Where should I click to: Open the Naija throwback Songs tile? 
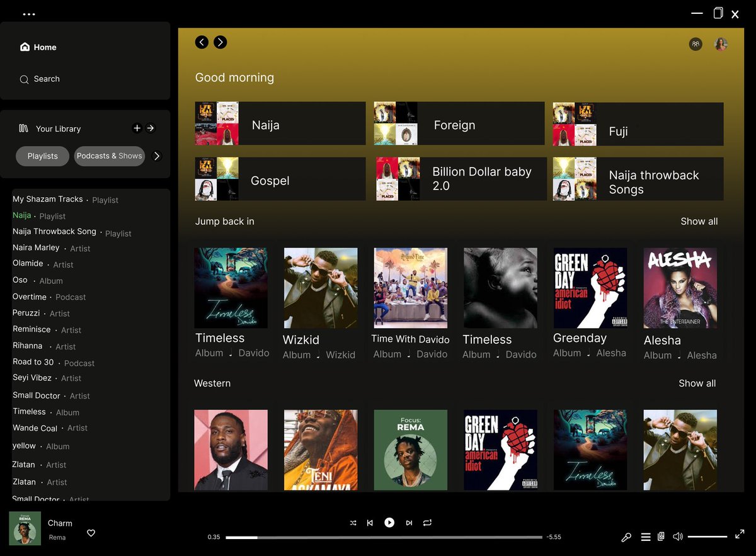[x=638, y=179]
